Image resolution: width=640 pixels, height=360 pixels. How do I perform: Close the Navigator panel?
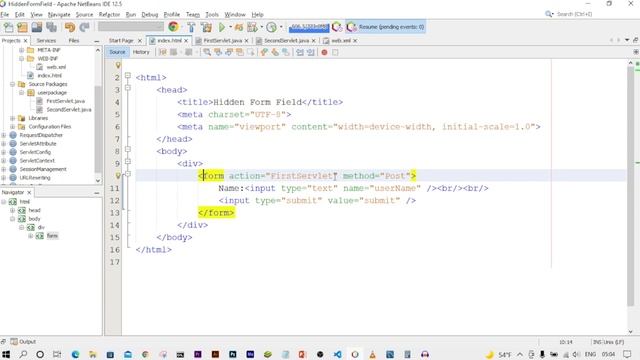(x=29, y=192)
